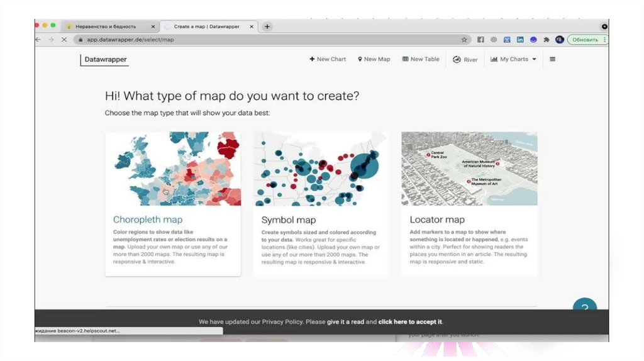
Task: Open the tab search dropdown icon
Action: coord(604,26)
